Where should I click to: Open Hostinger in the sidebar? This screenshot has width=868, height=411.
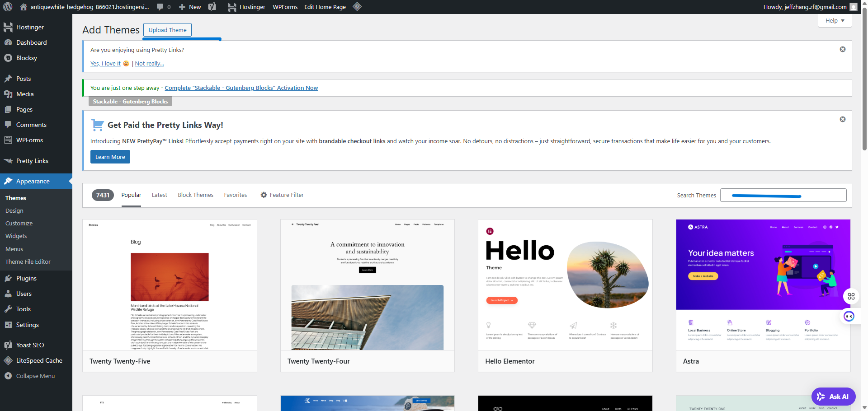36,27
